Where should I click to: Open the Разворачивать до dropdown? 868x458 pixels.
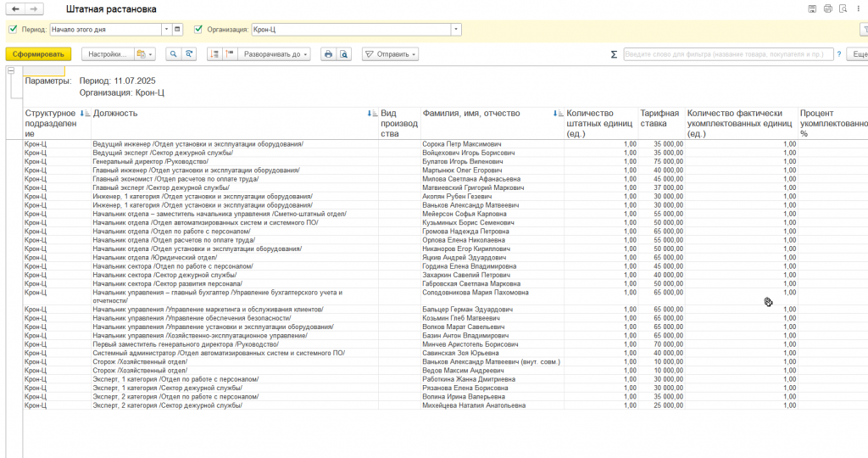coord(274,54)
